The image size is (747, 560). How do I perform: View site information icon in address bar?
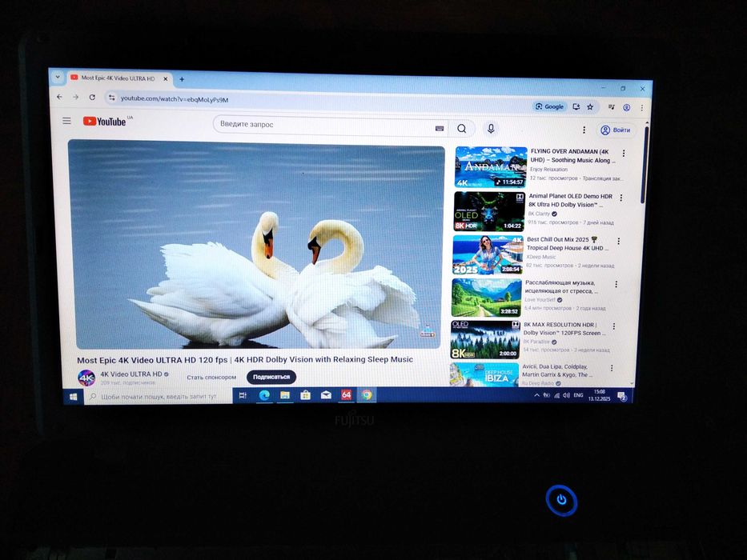pyautogui.click(x=111, y=98)
